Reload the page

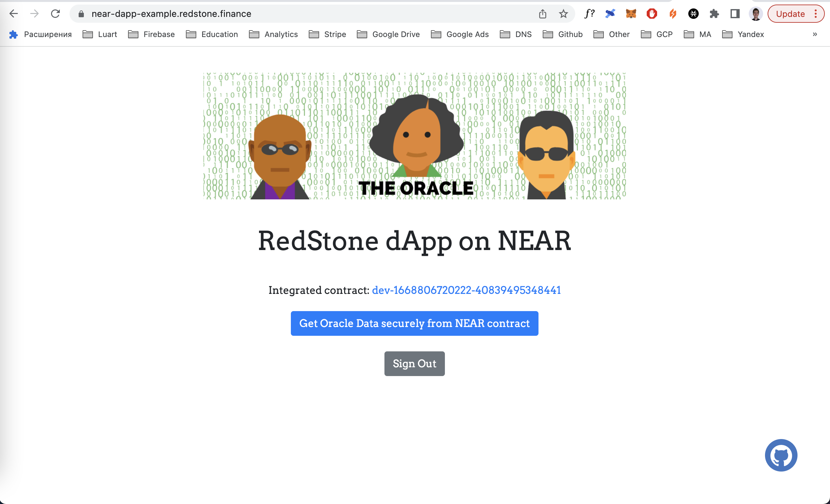[x=55, y=14]
